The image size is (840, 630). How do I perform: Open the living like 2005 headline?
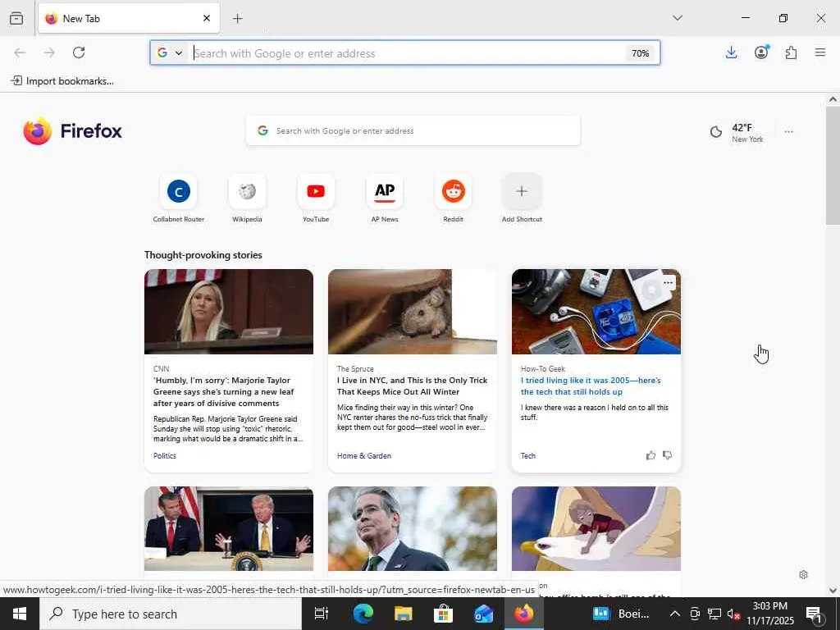(591, 386)
